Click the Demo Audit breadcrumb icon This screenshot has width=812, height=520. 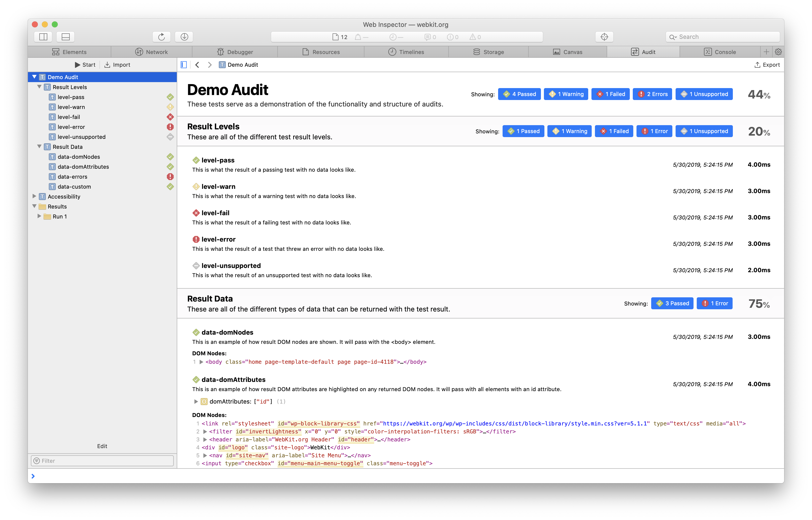(x=222, y=64)
